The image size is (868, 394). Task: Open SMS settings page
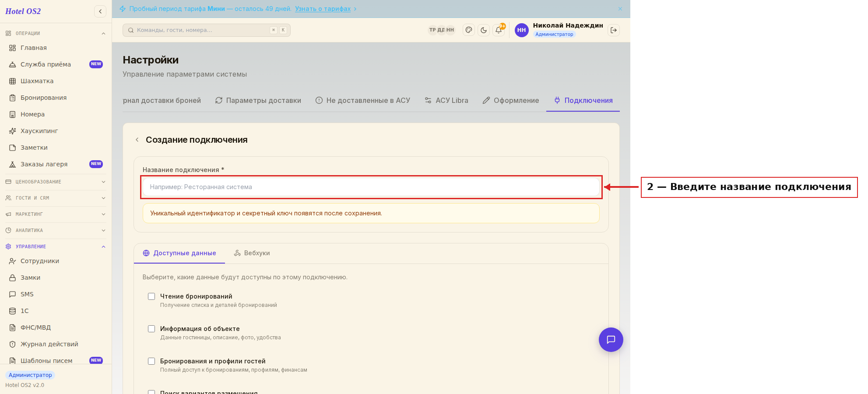point(56,294)
